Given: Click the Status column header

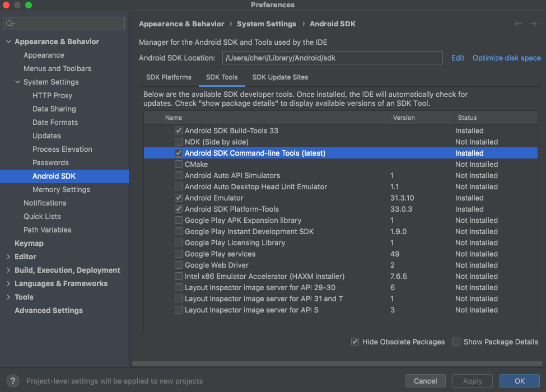Looking at the screenshot, I should pos(496,118).
